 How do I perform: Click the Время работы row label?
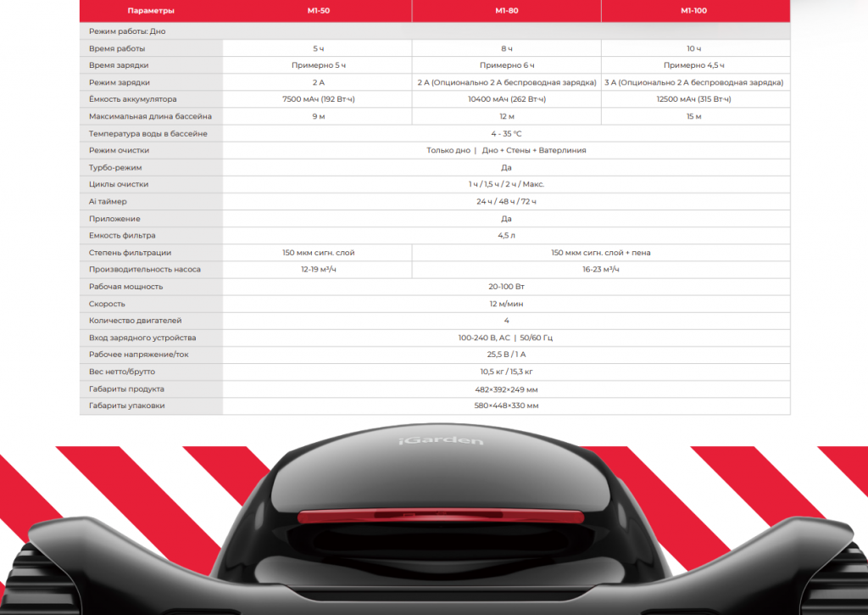pyautogui.click(x=117, y=48)
